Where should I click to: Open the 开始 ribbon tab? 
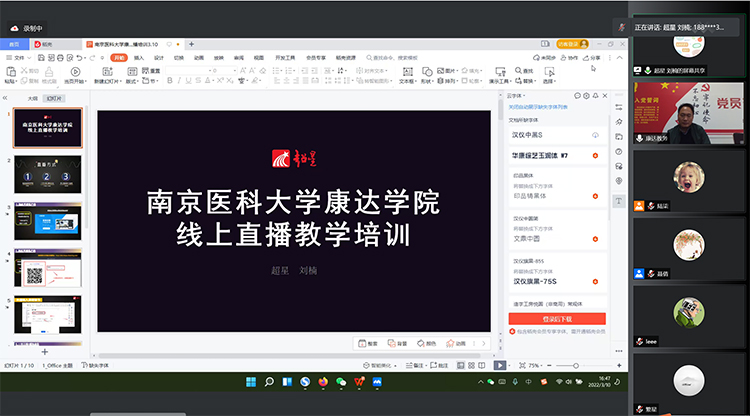119,58
